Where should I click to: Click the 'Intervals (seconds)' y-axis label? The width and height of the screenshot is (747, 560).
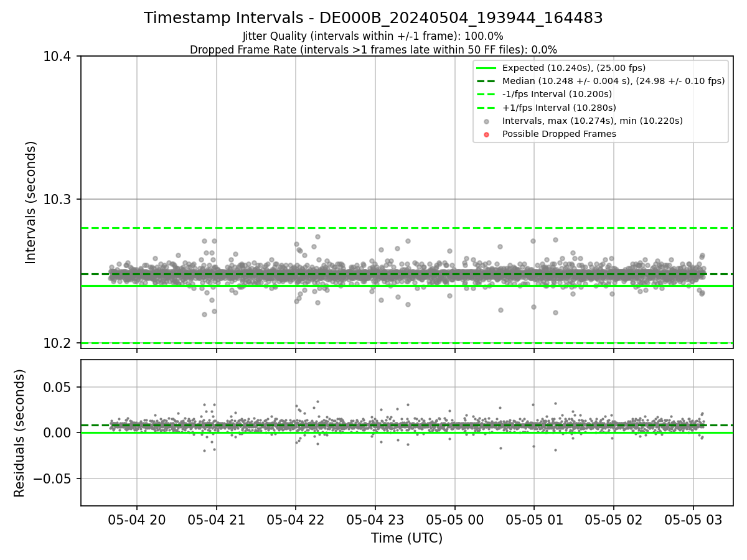pos(31,202)
